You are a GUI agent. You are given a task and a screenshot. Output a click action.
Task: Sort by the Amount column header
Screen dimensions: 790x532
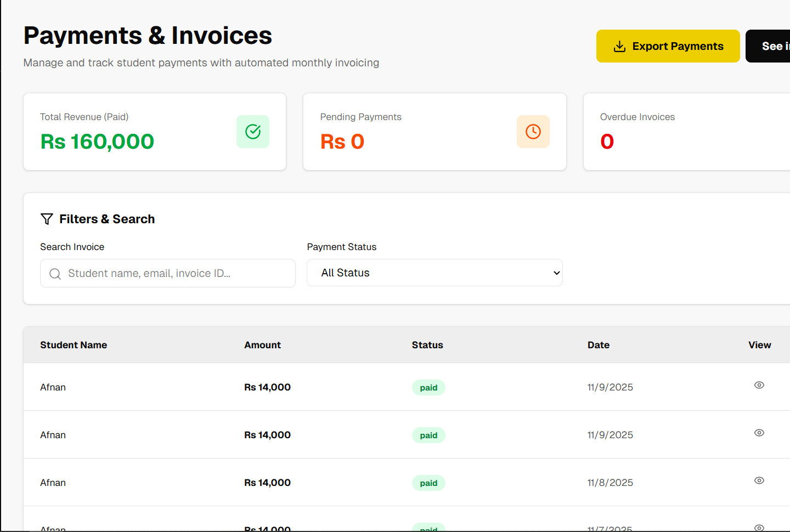coord(262,345)
